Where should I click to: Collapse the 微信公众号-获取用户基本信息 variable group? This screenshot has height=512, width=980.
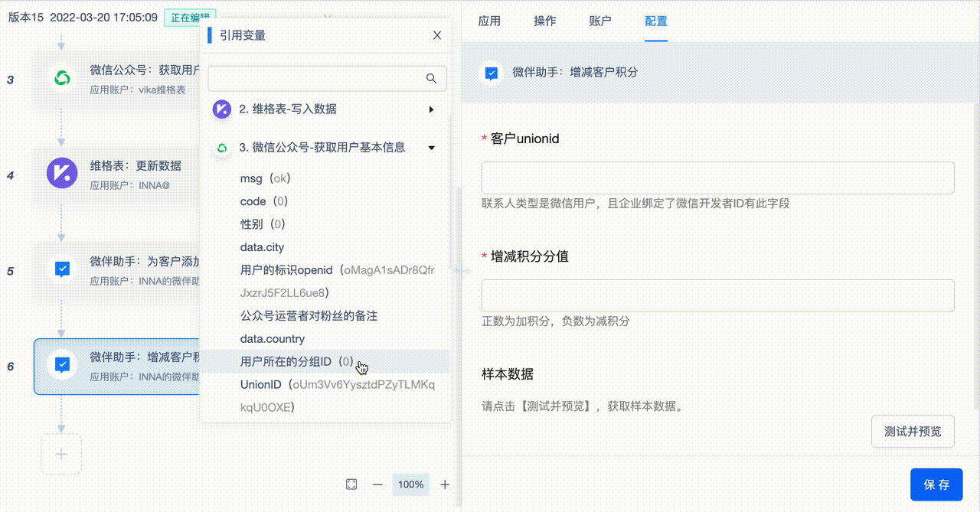(x=430, y=147)
